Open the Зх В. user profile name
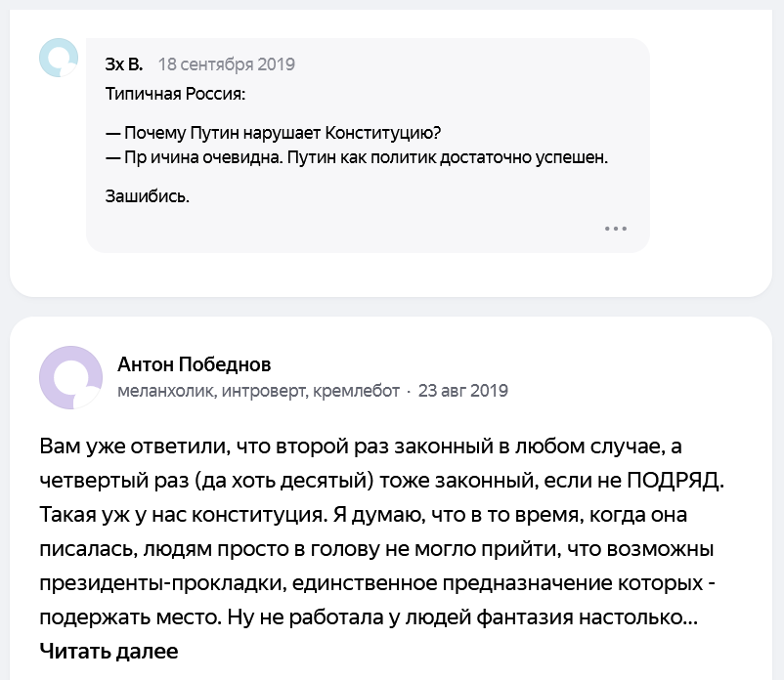Viewport: 784px width, 680px height. click(x=124, y=64)
